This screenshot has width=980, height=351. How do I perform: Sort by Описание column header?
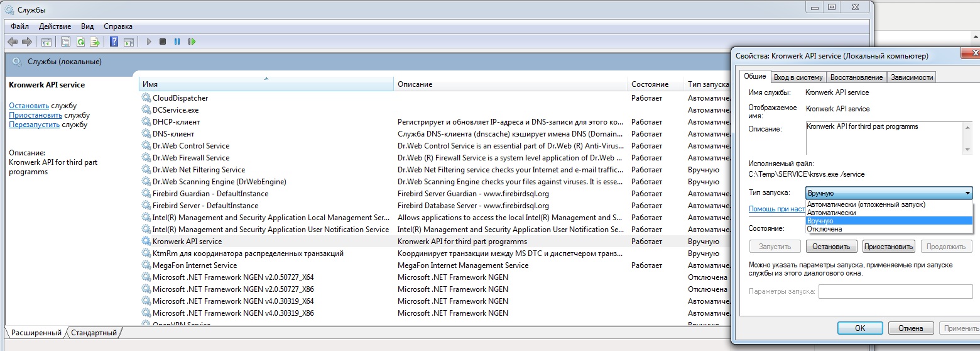click(x=511, y=84)
